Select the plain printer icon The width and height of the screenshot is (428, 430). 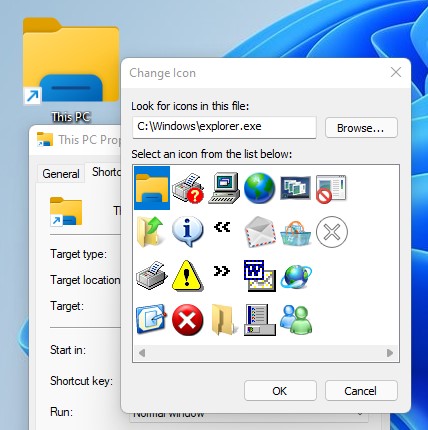(x=152, y=275)
